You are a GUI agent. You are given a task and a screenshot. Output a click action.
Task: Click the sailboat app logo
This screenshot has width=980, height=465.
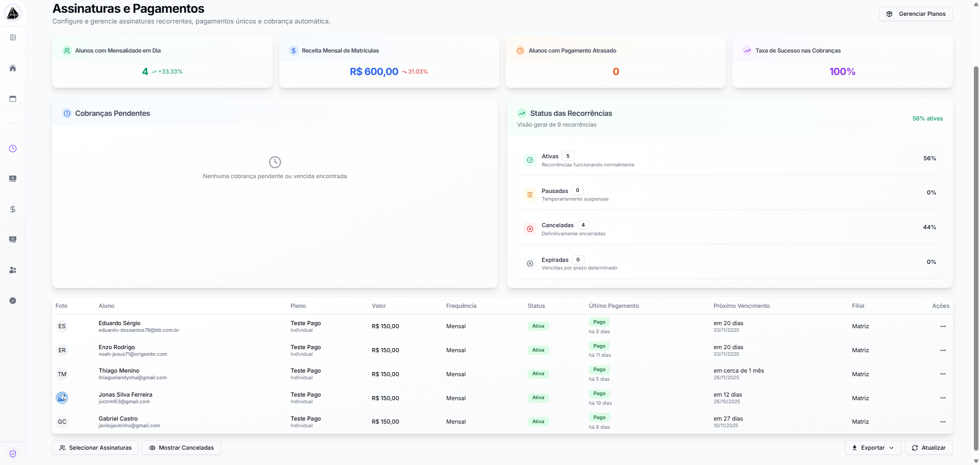[x=13, y=13]
